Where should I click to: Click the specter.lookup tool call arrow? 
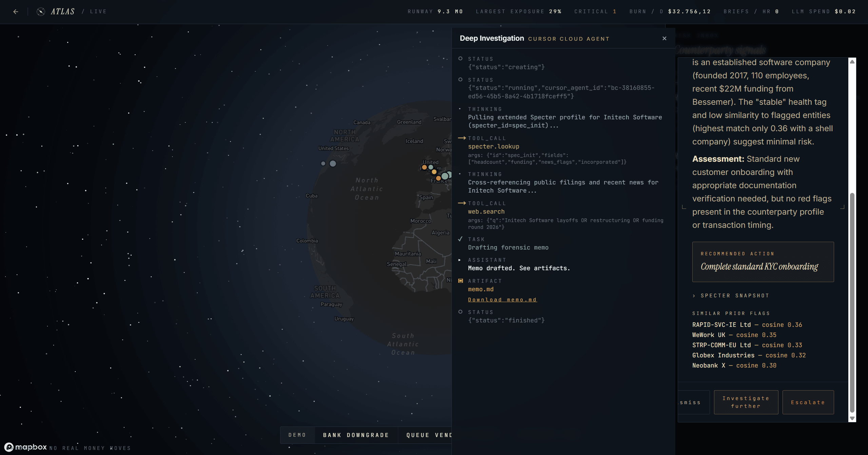tap(462, 138)
